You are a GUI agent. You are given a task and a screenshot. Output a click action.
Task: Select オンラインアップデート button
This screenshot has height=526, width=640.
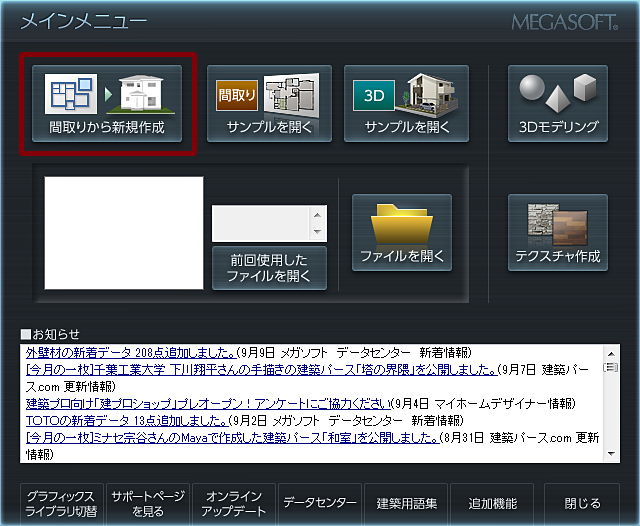click(x=233, y=504)
